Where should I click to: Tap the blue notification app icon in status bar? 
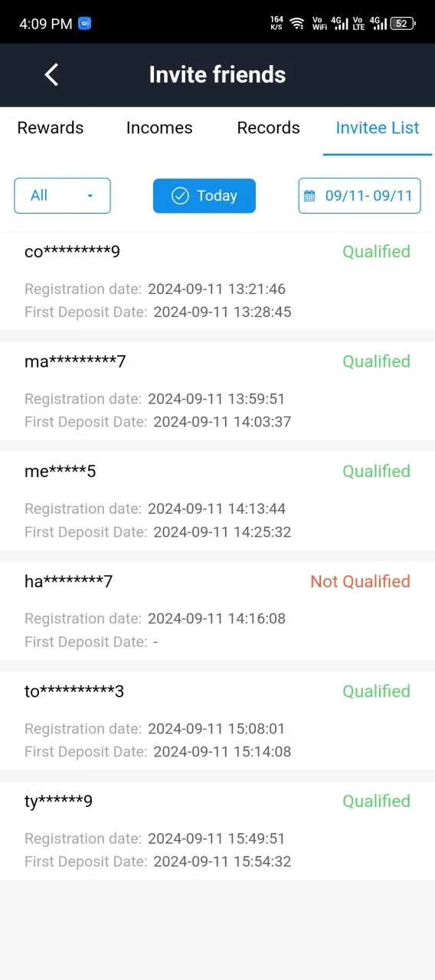tap(84, 24)
